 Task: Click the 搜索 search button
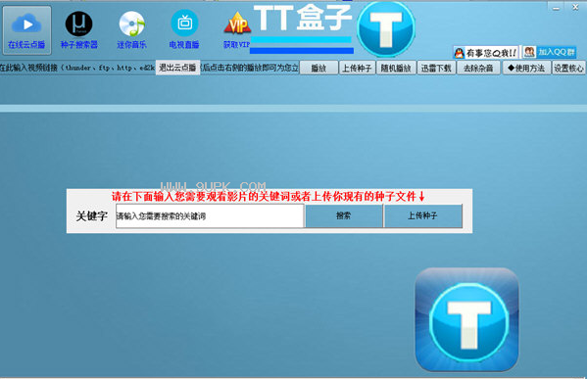pyautogui.click(x=344, y=215)
